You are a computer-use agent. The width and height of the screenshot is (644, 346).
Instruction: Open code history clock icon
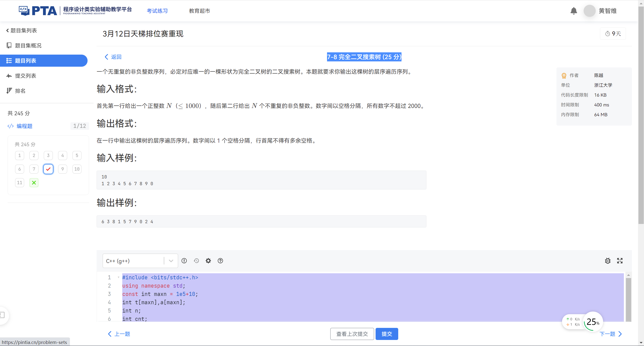pyautogui.click(x=196, y=261)
